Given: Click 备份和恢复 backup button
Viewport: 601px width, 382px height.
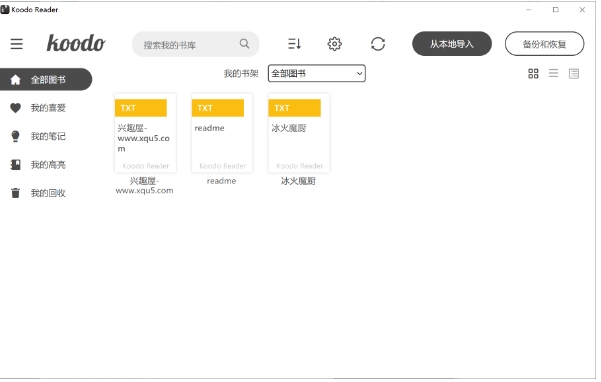Looking at the screenshot, I should pos(545,44).
